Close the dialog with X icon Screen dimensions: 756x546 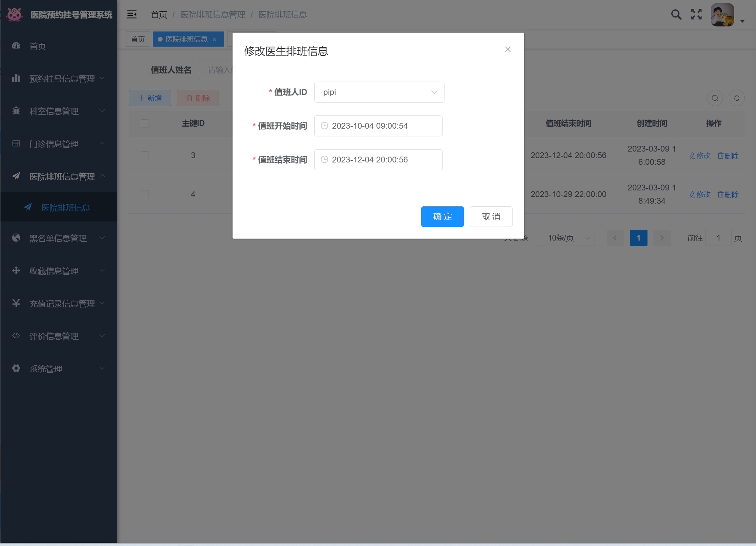(507, 49)
